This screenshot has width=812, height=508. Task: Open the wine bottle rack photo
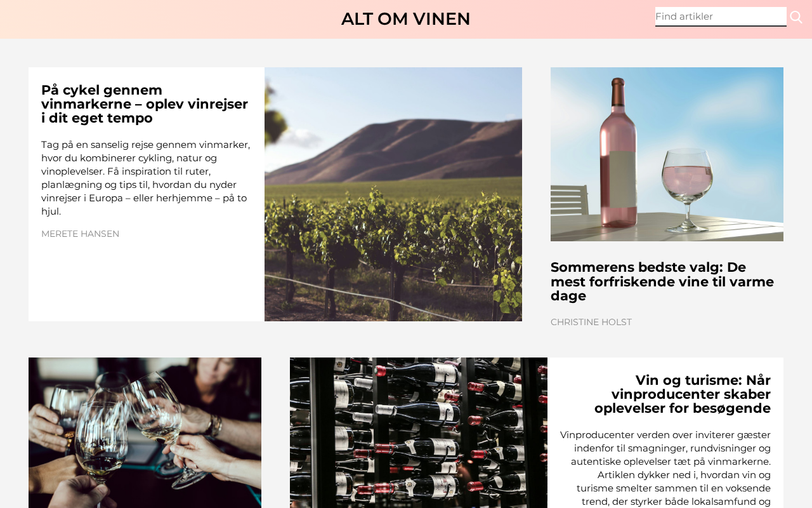click(x=419, y=432)
